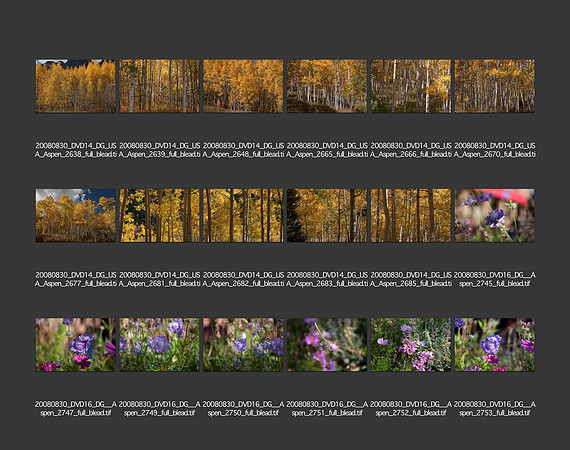Click filename A_Aspen_2666_full_bleed.ti

point(411,154)
